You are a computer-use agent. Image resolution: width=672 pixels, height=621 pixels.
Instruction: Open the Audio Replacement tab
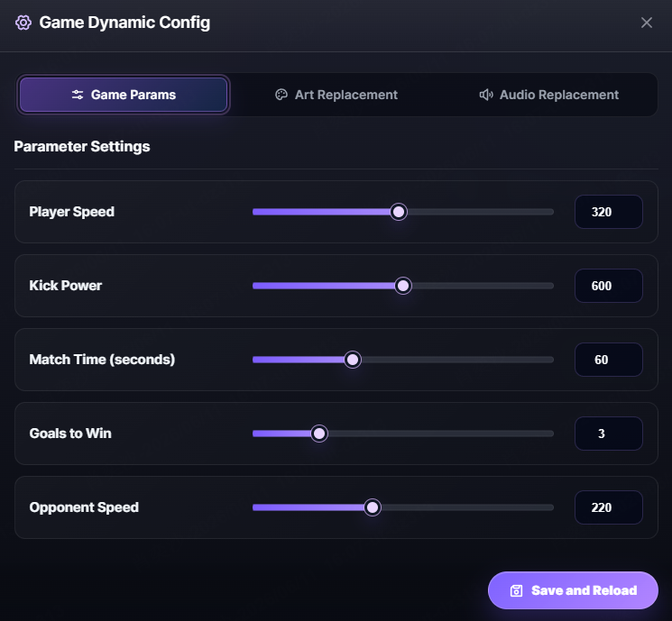pyautogui.click(x=549, y=95)
